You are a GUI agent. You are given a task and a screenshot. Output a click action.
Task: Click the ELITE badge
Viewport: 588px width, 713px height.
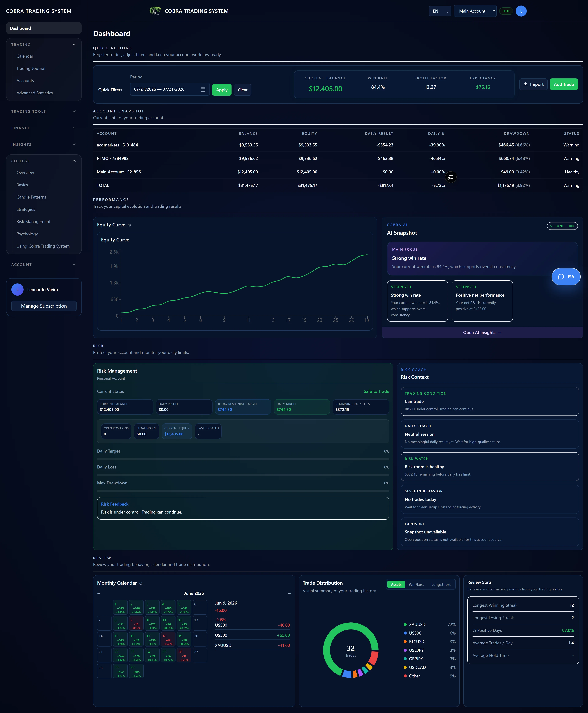506,11
